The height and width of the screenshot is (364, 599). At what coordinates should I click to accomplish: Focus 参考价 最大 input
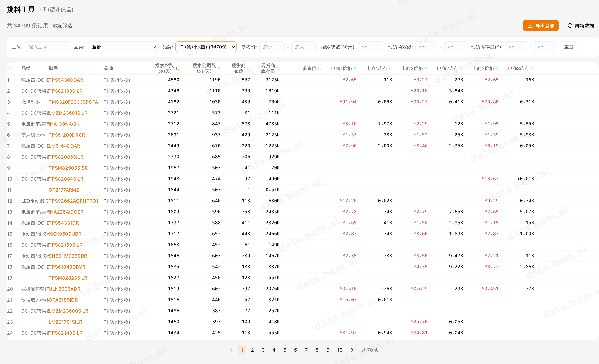coord(304,47)
